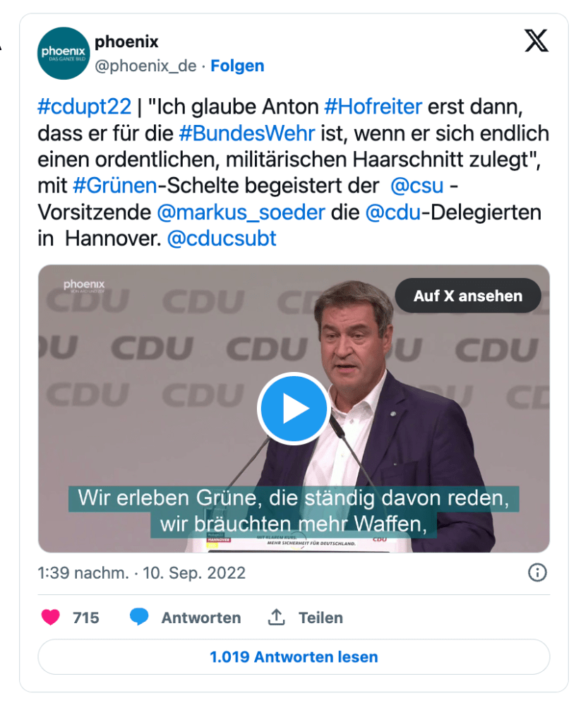Click the @phoenix_de handle
The image size is (588, 722).
145,66
